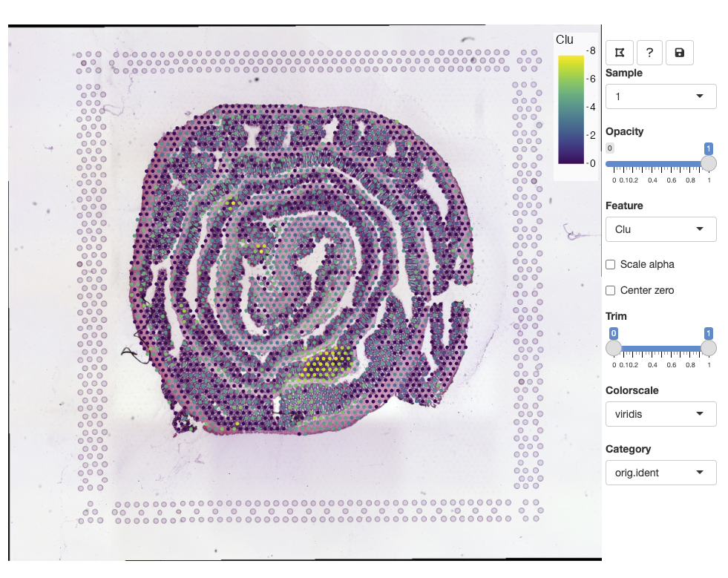The height and width of the screenshot is (578, 728).
Task: Click the Clu legend title
Action: tap(564, 39)
